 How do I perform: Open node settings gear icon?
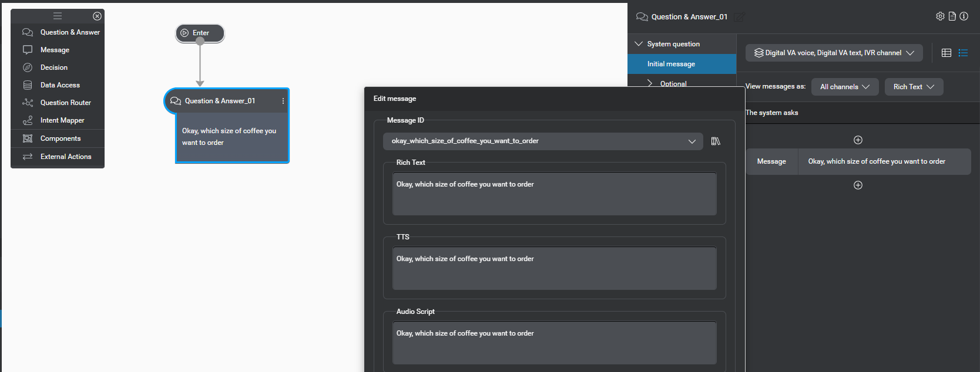click(x=940, y=16)
